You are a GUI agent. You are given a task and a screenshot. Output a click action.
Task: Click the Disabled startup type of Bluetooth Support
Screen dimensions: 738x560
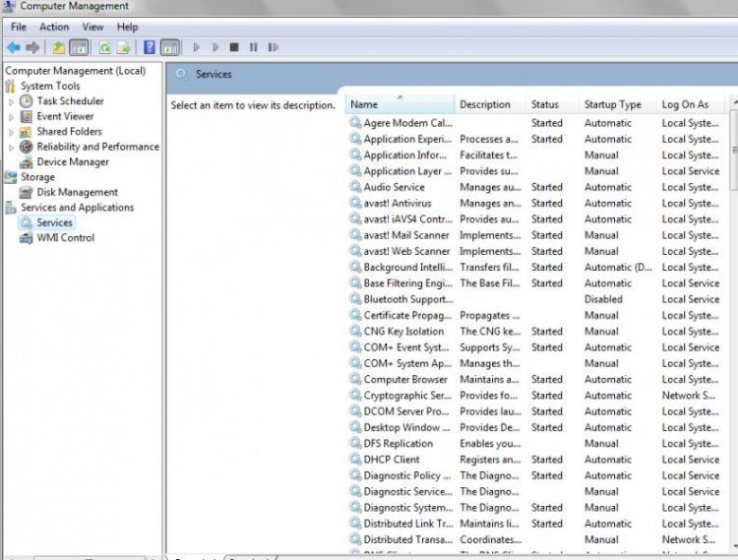[x=603, y=299]
